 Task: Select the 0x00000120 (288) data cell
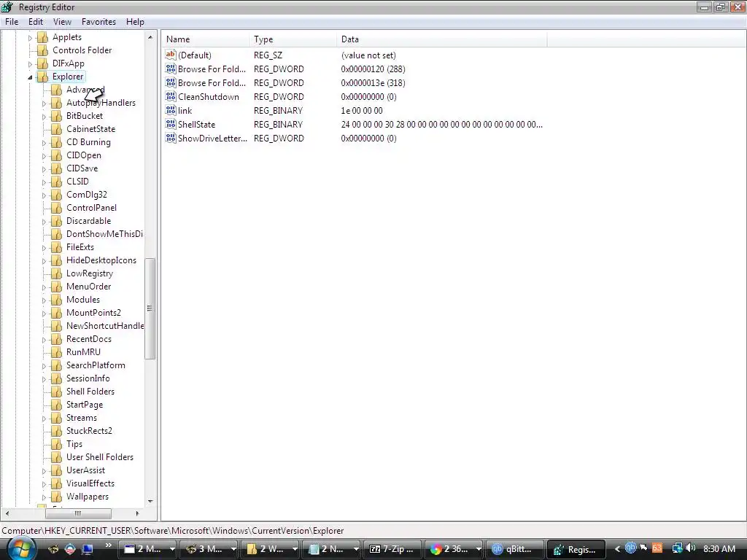tap(373, 69)
